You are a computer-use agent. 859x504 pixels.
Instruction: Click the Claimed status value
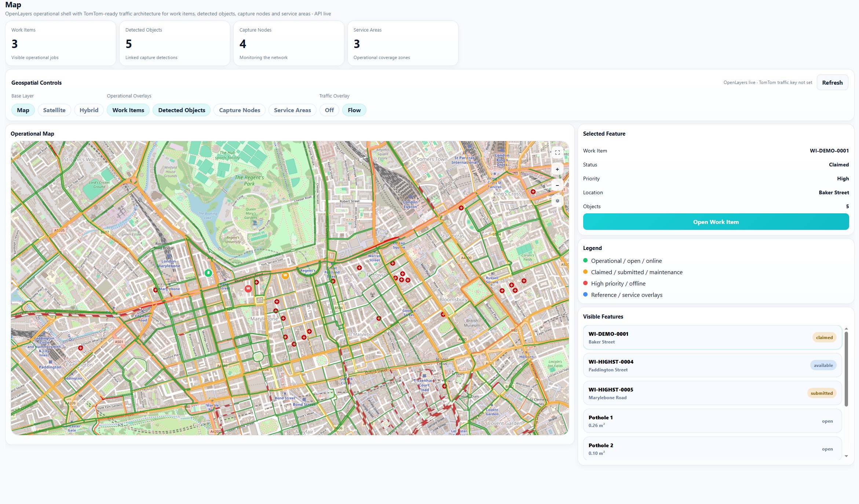(838, 165)
